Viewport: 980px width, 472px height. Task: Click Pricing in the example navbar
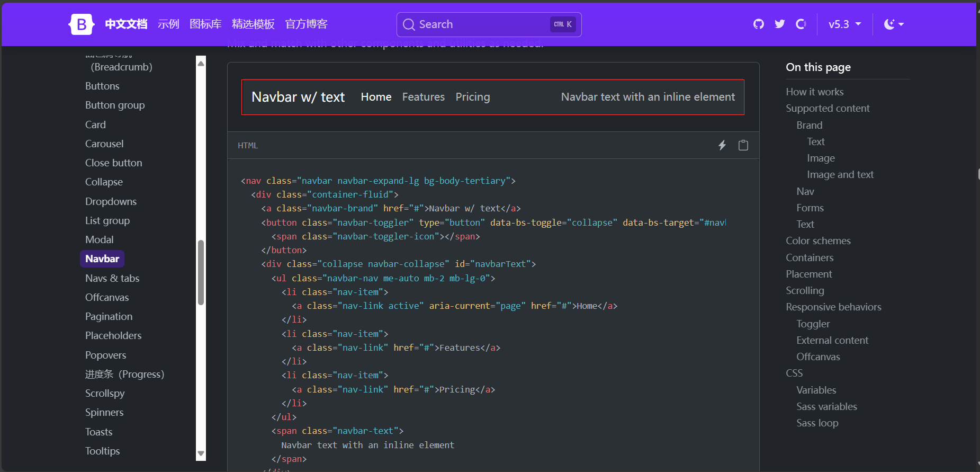click(x=473, y=97)
